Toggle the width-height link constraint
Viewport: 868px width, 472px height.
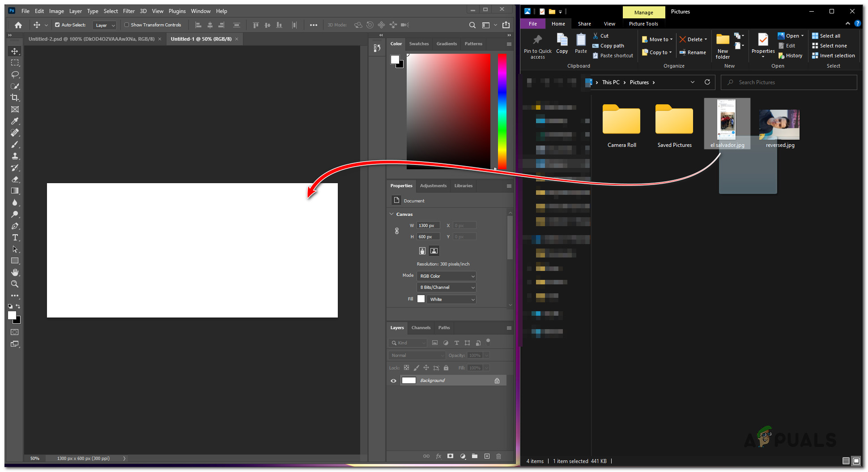pyautogui.click(x=397, y=231)
